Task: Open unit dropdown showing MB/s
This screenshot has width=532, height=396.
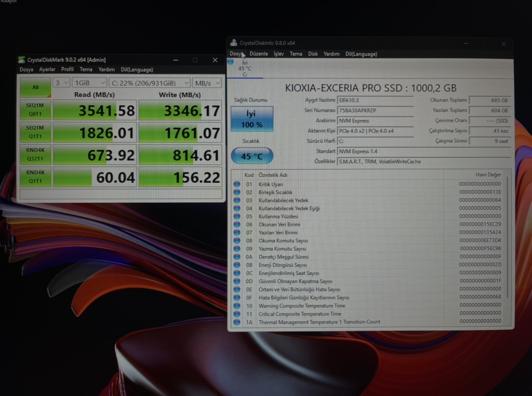Action: tap(207, 83)
